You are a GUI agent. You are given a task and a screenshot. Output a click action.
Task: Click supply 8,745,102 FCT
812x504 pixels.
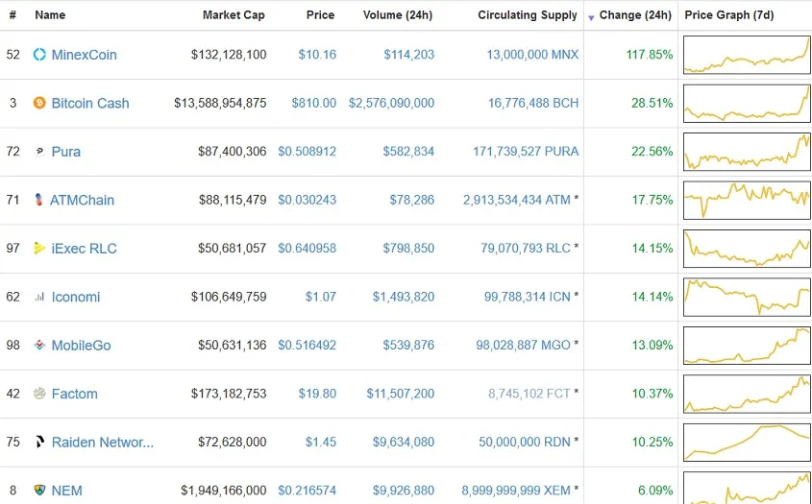click(529, 394)
